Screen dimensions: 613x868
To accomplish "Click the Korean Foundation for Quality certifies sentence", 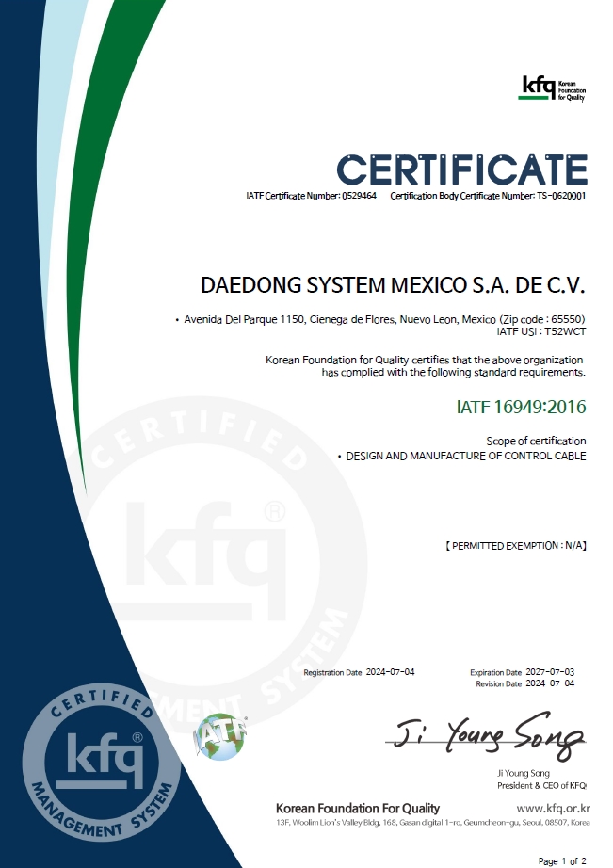I will click(424, 360).
